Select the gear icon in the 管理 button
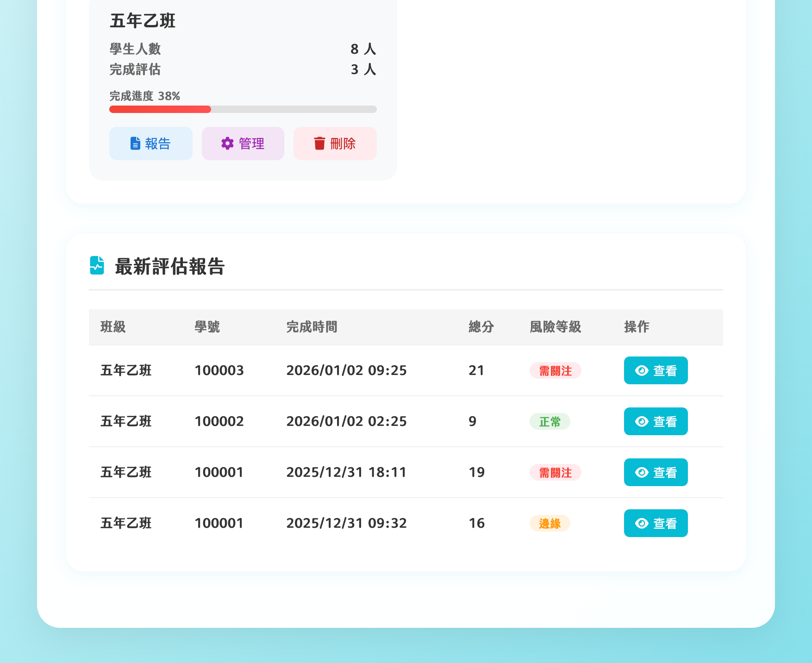The height and width of the screenshot is (663, 812). [227, 144]
